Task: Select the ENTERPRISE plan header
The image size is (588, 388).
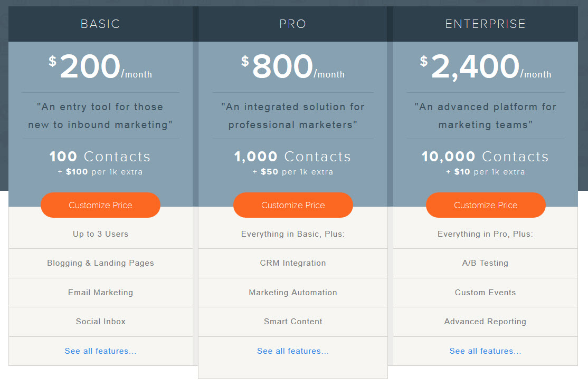Action: coord(486,24)
